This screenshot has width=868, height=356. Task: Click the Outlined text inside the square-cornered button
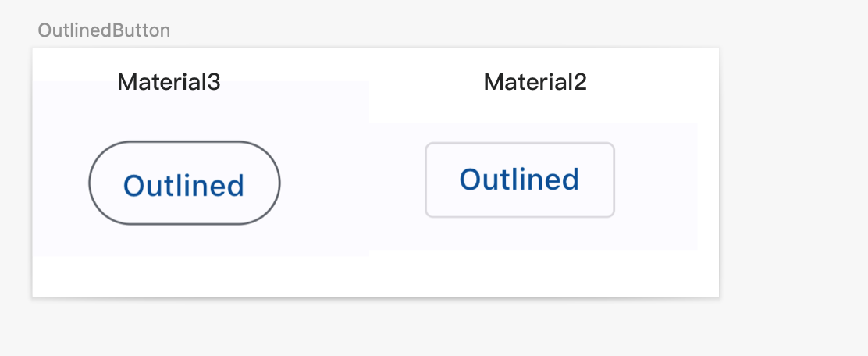[x=519, y=180]
